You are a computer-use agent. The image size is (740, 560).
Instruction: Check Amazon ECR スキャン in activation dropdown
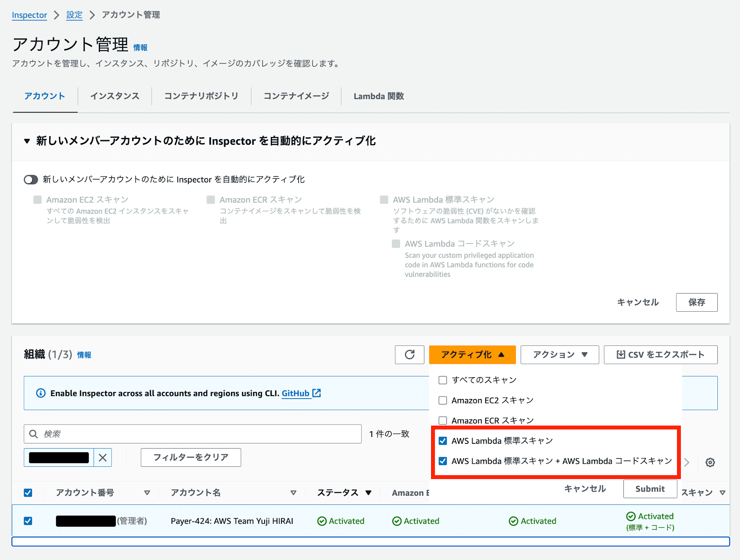pyautogui.click(x=443, y=420)
